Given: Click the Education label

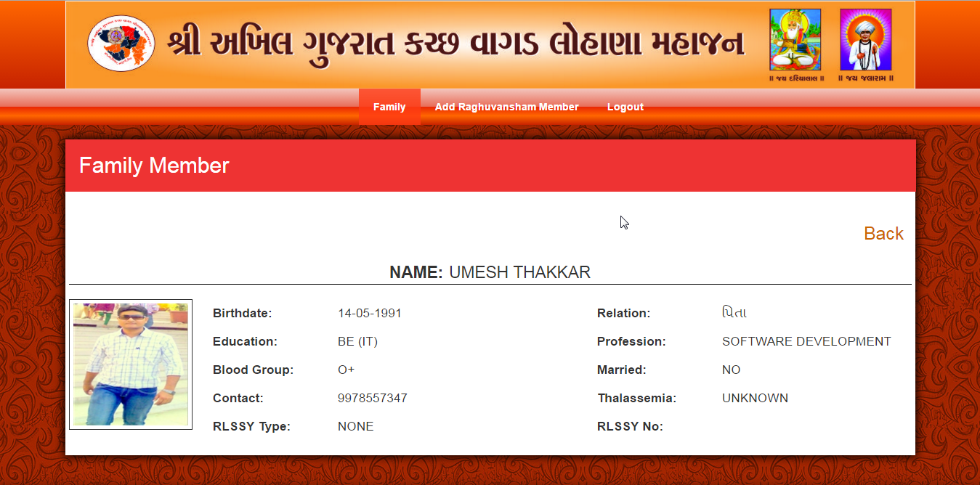Looking at the screenshot, I should click(245, 342).
